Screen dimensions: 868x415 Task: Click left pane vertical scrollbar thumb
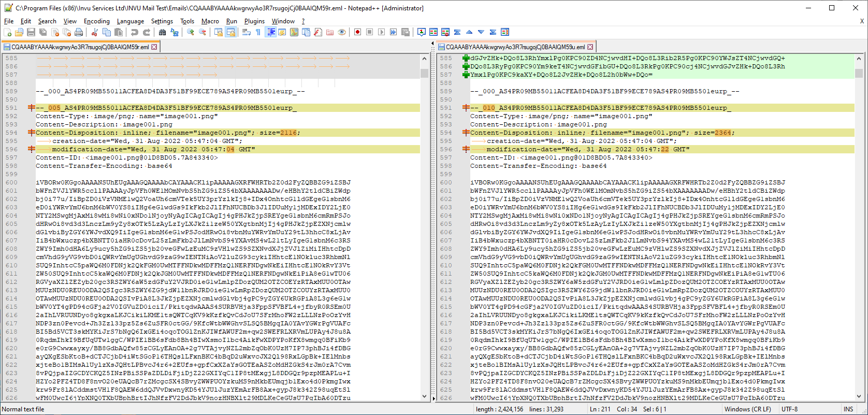point(425,73)
